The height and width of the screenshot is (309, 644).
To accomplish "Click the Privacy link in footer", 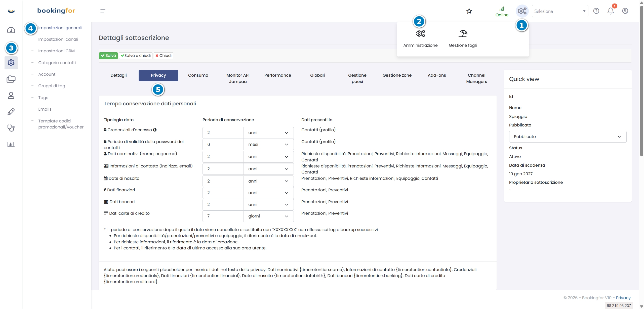I will point(623,298).
